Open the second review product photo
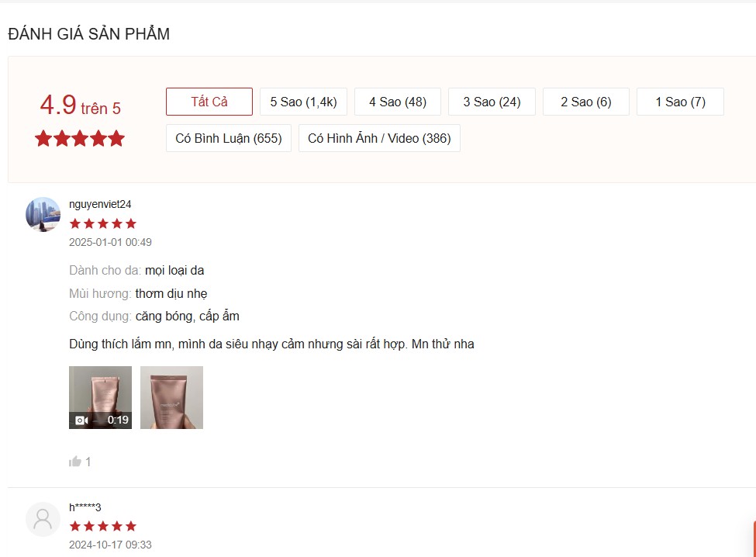This screenshot has width=756, height=557. click(171, 397)
